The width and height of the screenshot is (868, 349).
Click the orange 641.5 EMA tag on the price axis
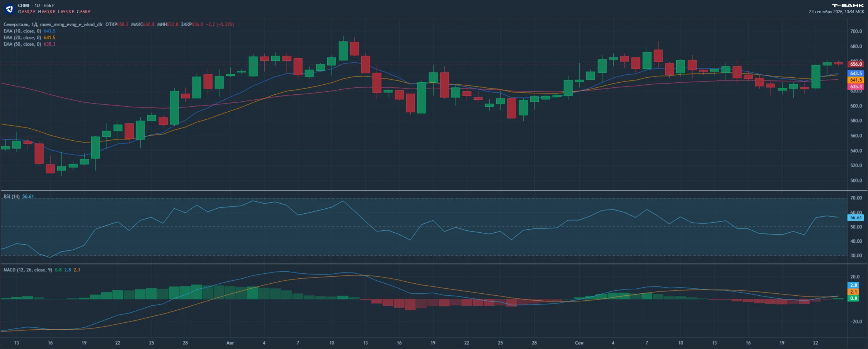[x=856, y=80]
